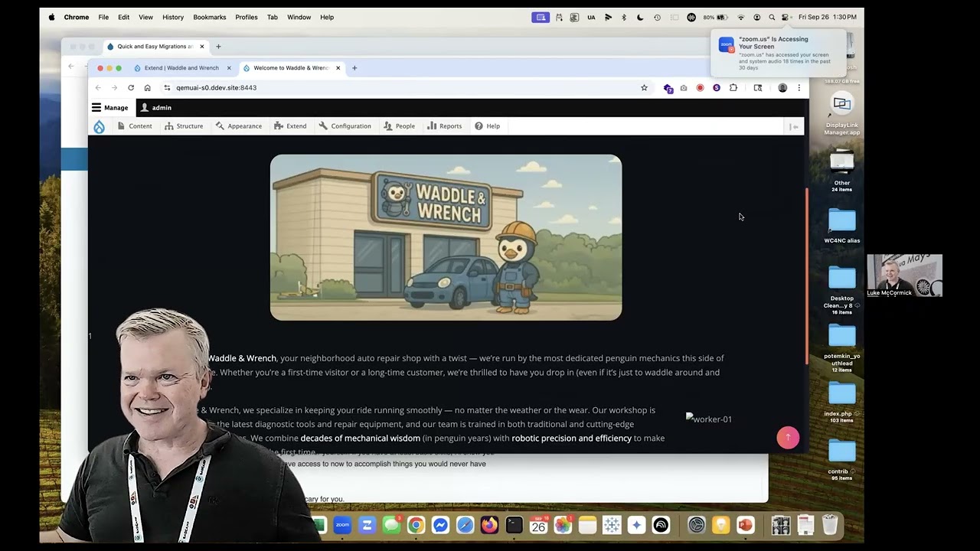Open the Profiles menu in the menu bar

pos(247,17)
